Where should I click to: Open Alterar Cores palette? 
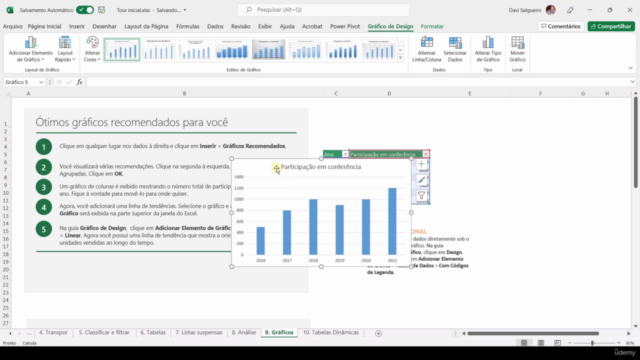coord(92,49)
